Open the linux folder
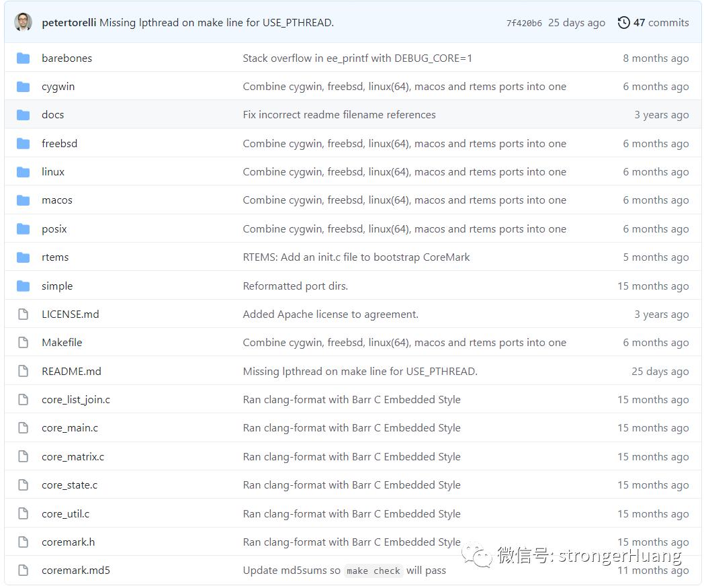Screen dimensions: 704x588 pyautogui.click(x=53, y=171)
